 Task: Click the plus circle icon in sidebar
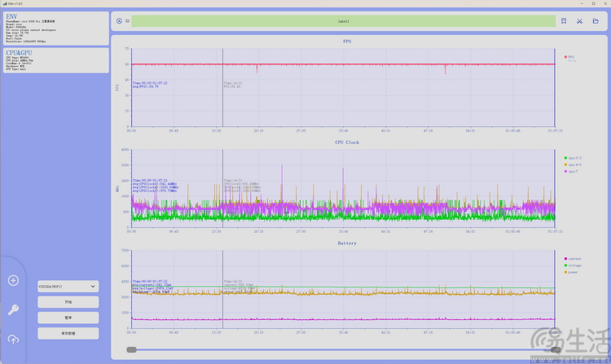(13, 281)
